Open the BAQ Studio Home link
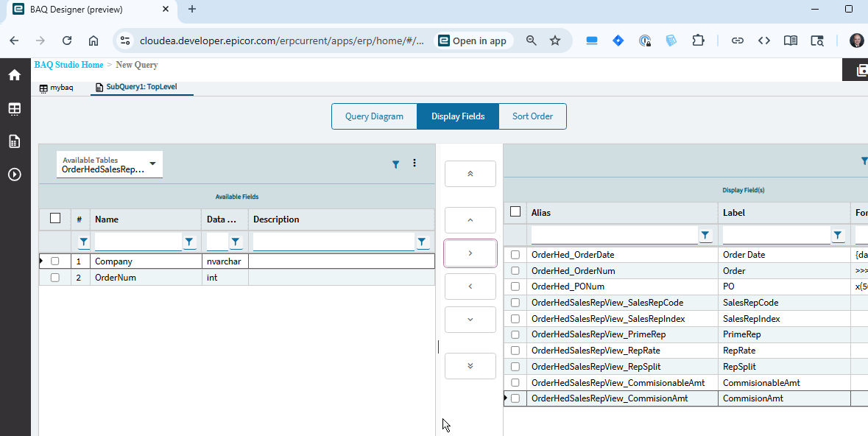The width and height of the screenshot is (868, 436). [x=68, y=65]
